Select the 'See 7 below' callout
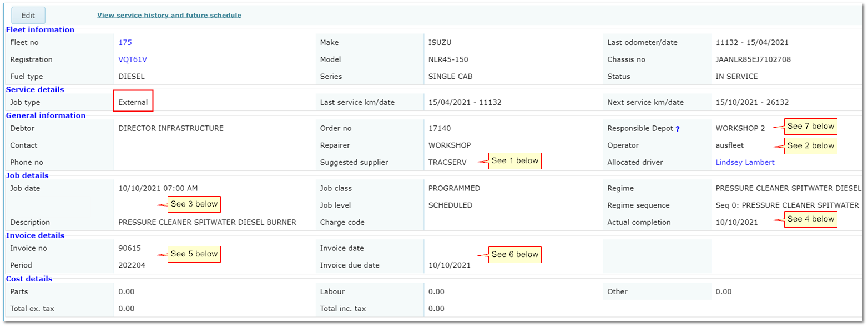 810,126
